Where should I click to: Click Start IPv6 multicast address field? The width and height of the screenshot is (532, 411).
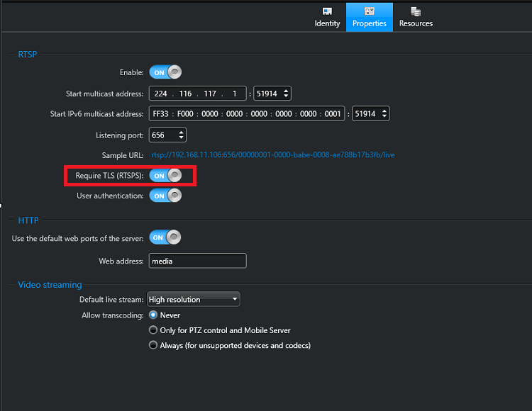(246, 114)
